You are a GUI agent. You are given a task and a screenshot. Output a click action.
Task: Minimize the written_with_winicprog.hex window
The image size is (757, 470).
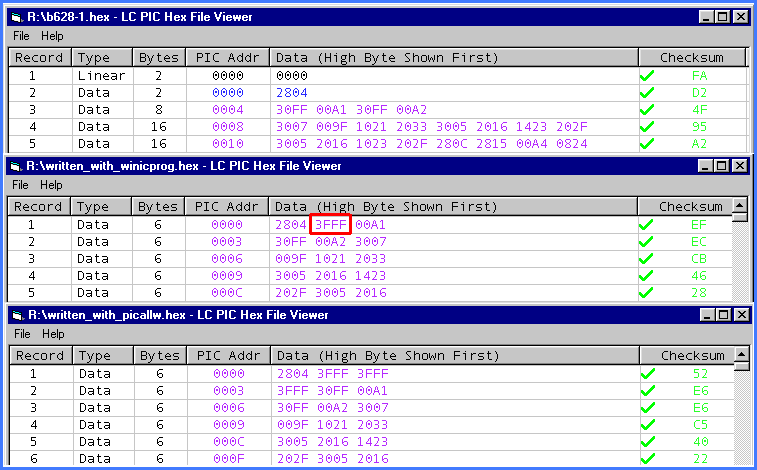[705, 166]
